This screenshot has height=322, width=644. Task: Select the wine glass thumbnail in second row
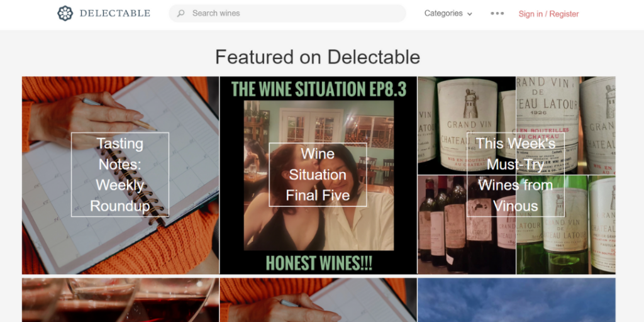coord(120,300)
